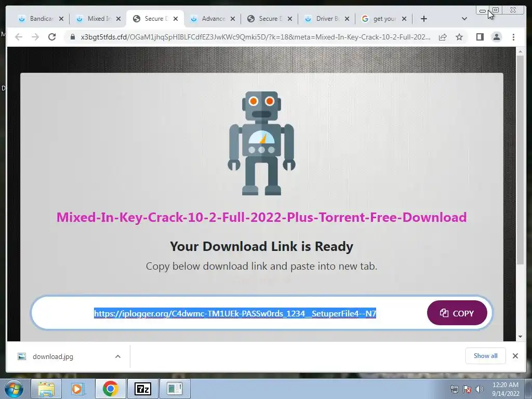This screenshot has width=532, height=399.
Task: Close the Google 'get your' tab
Action: 404,19
